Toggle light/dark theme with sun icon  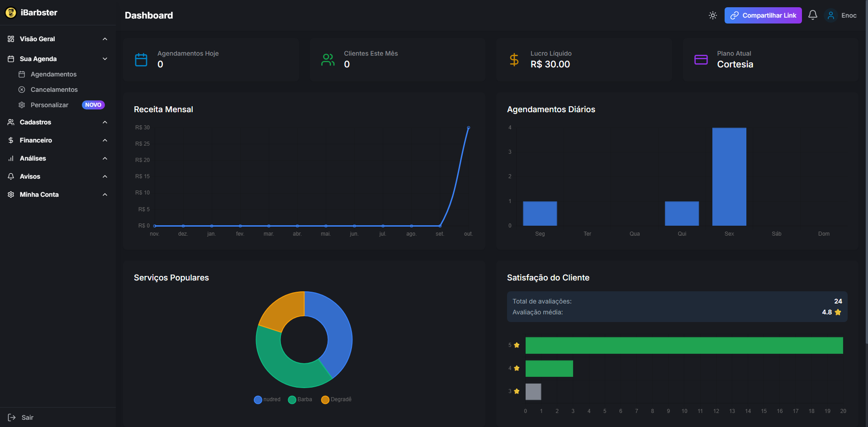point(713,15)
